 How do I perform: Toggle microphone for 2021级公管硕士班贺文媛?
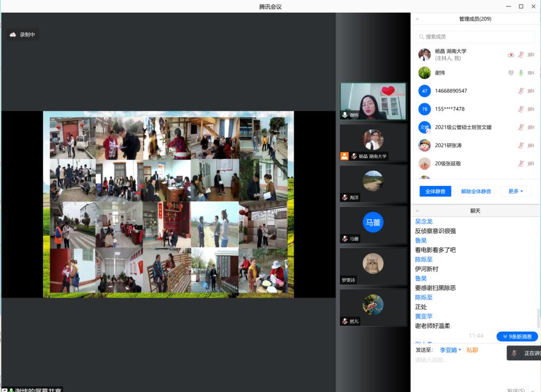pos(521,127)
